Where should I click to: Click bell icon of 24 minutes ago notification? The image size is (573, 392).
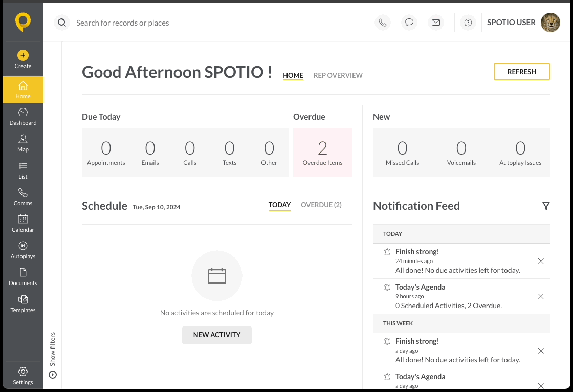coord(387,252)
